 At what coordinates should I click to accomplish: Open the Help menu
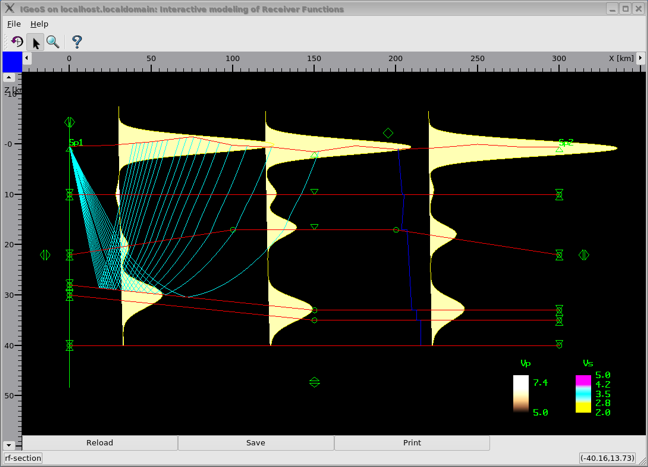39,24
